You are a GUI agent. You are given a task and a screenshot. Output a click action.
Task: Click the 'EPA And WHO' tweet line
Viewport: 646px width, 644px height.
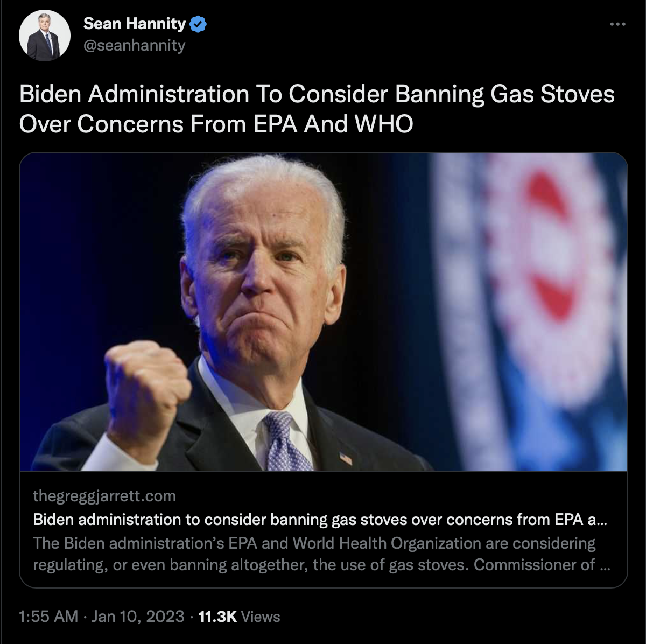[216, 124]
